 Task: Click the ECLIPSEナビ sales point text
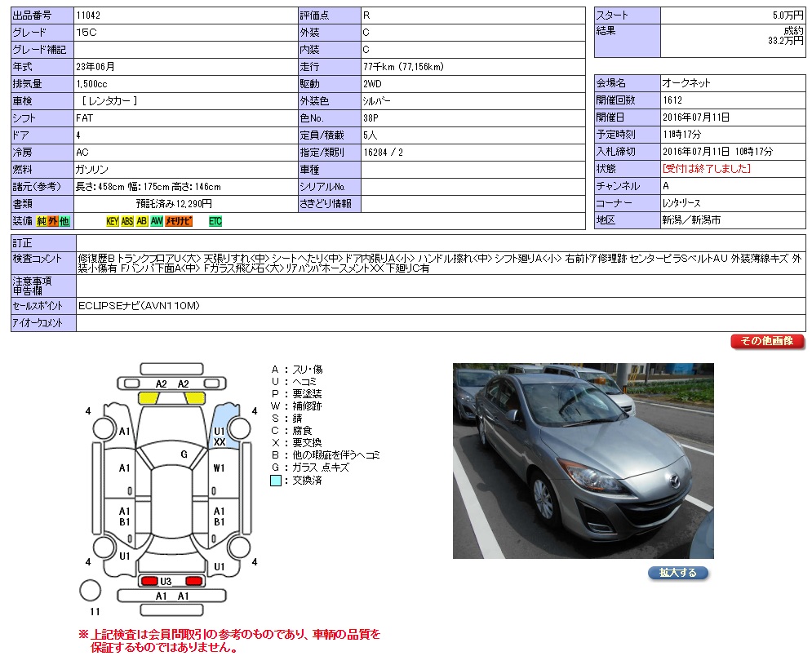[140, 306]
